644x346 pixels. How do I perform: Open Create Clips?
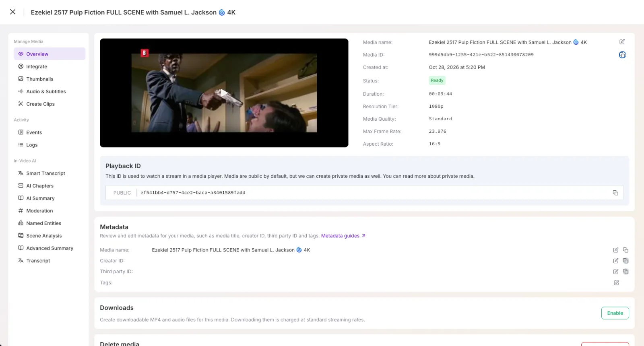pyautogui.click(x=50, y=104)
